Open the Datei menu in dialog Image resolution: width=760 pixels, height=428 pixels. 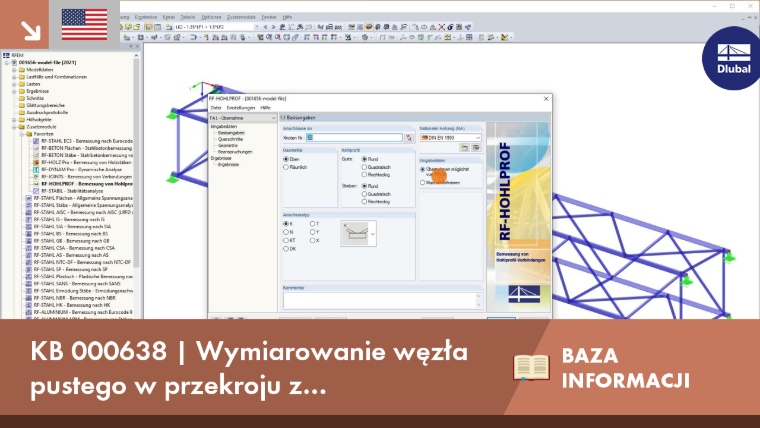tap(216, 108)
